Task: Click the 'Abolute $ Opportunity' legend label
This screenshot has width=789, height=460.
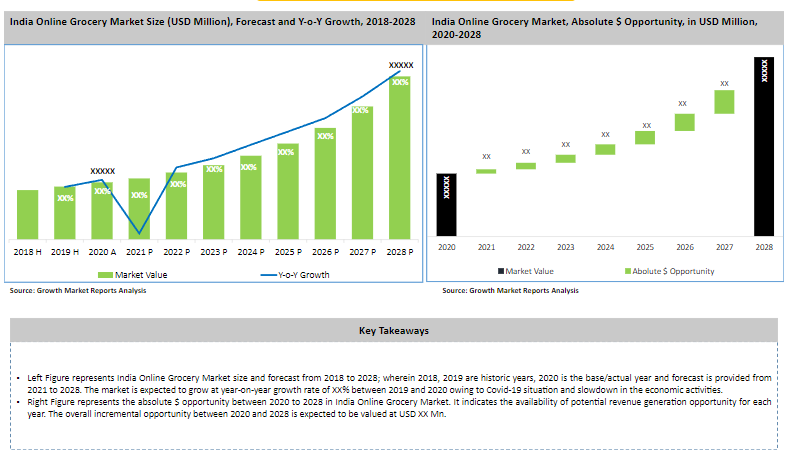Action: [x=673, y=271]
